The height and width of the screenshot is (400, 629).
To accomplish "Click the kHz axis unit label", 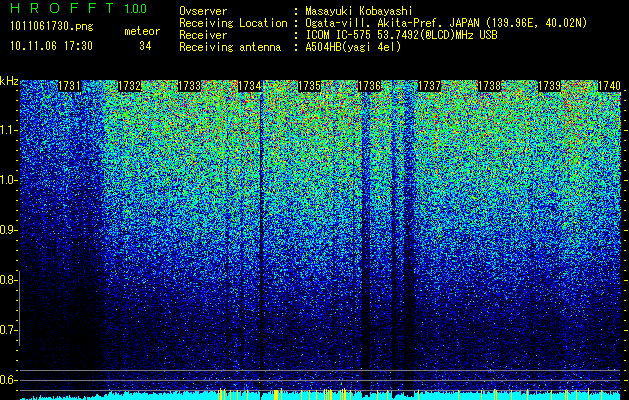I will 9,81.
